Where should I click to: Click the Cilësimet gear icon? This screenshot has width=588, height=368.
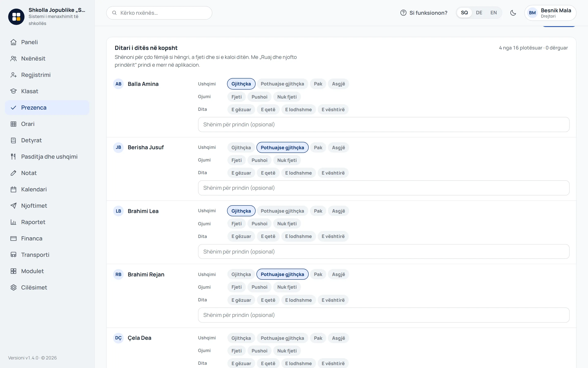click(13, 287)
